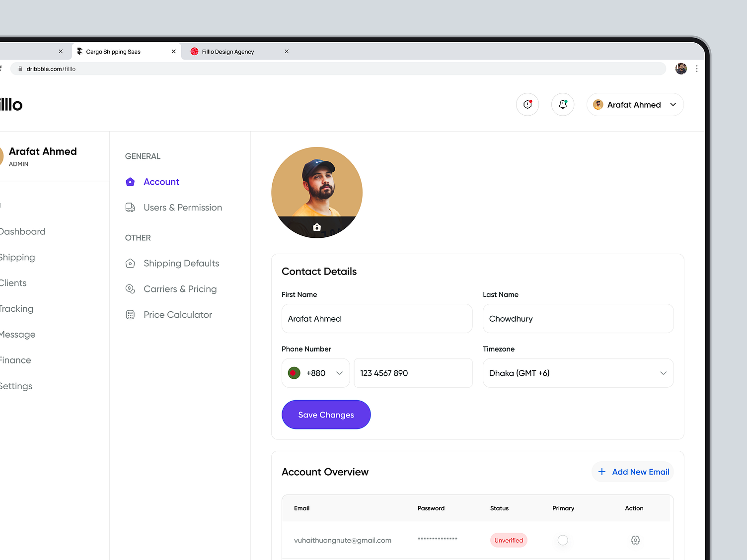Go to Settings in sidebar
The image size is (747, 560).
(x=16, y=386)
